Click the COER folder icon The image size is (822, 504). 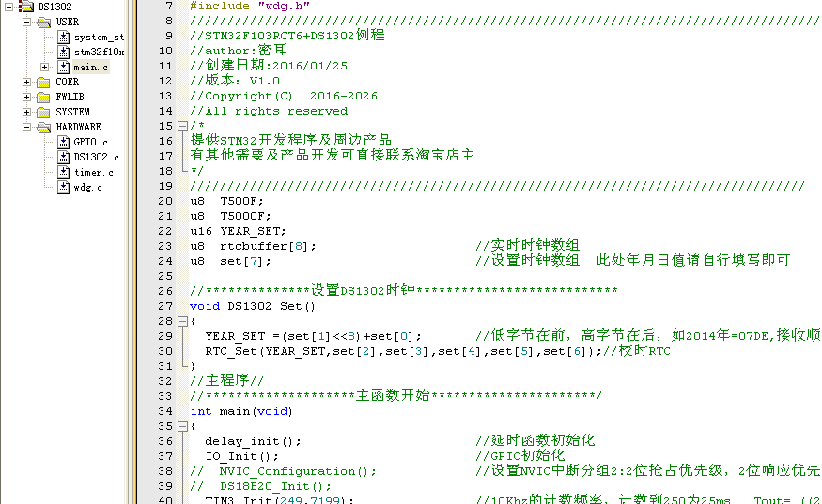(x=43, y=83)
